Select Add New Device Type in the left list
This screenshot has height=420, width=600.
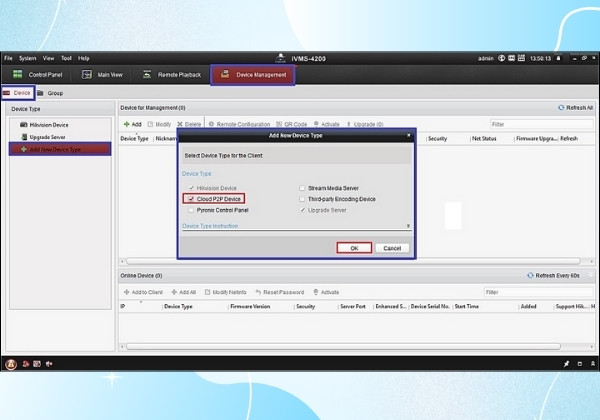(60, 149)
